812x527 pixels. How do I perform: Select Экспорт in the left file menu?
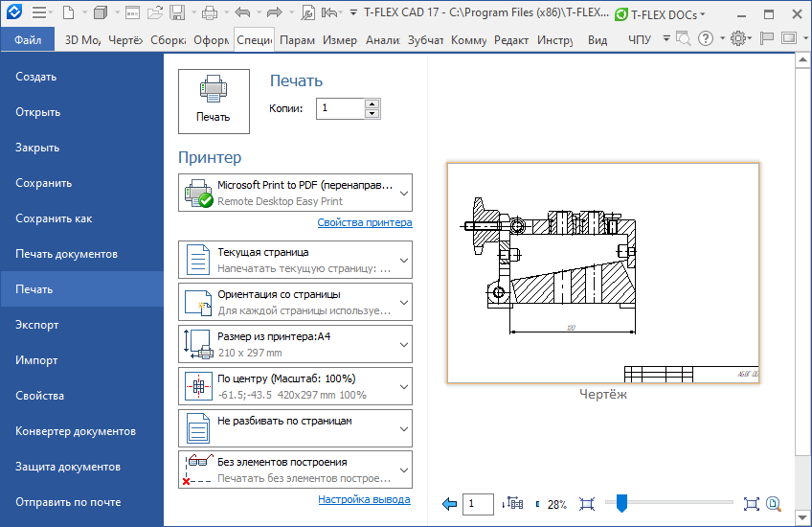click(37, 325)
